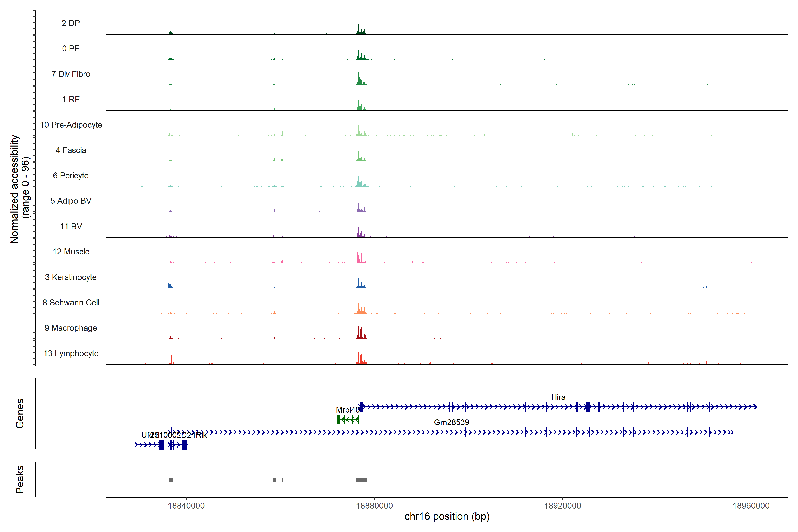Image resolution: width=798 pixels, height=532 pixels.
Task: Click the green Mrpl40 gene exon block
Action: coord(338,419)
